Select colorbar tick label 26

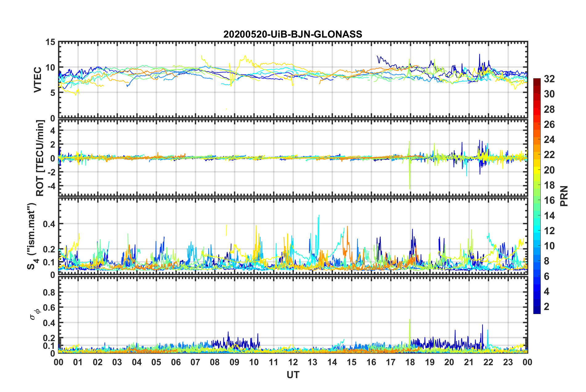[549, 125]
